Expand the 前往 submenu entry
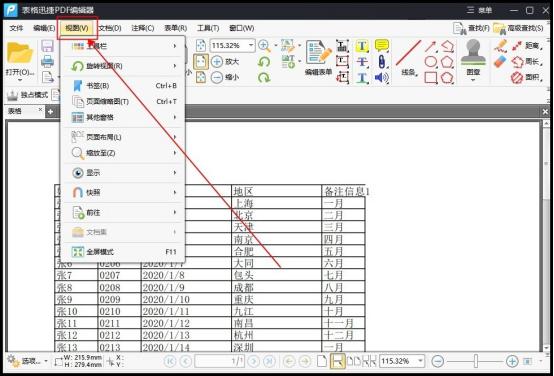 [x=123, y=212]
